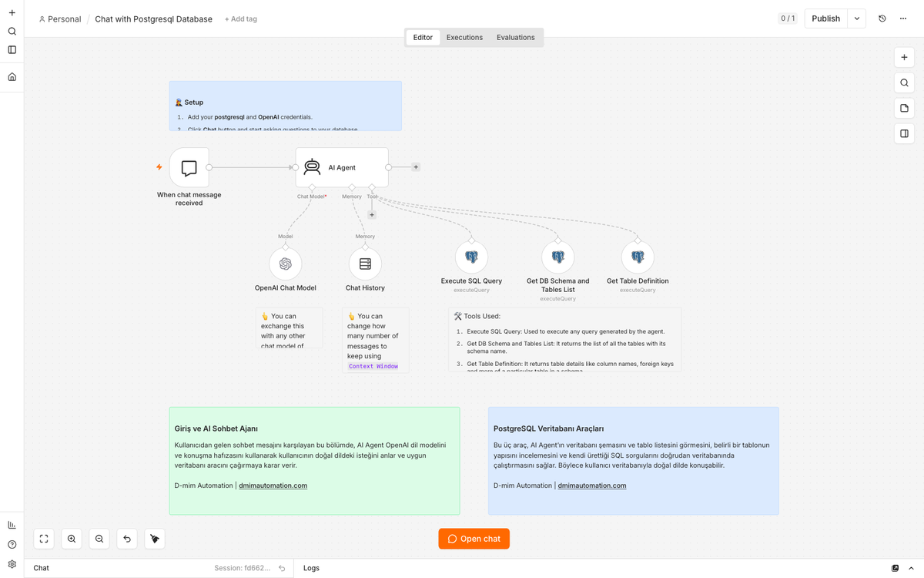Zoom out of the canvas

99,539
